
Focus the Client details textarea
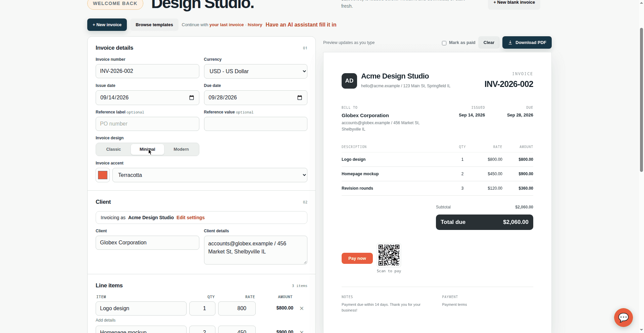click(255, 250)
